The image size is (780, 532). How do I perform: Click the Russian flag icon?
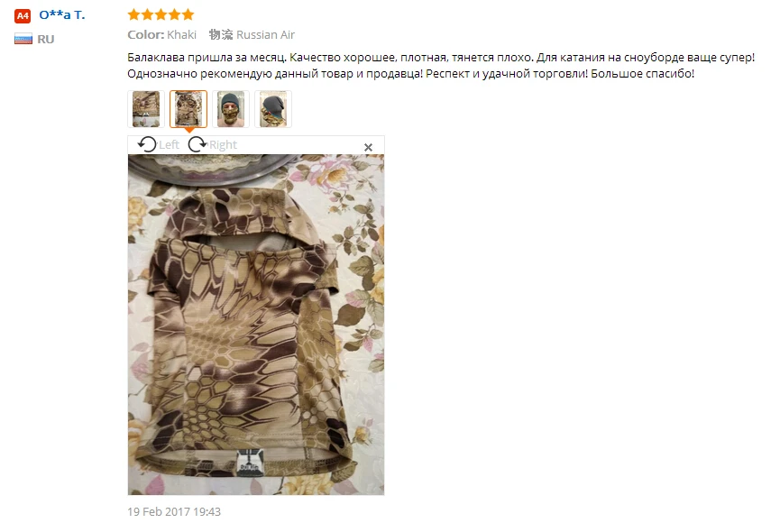(23, 39)
